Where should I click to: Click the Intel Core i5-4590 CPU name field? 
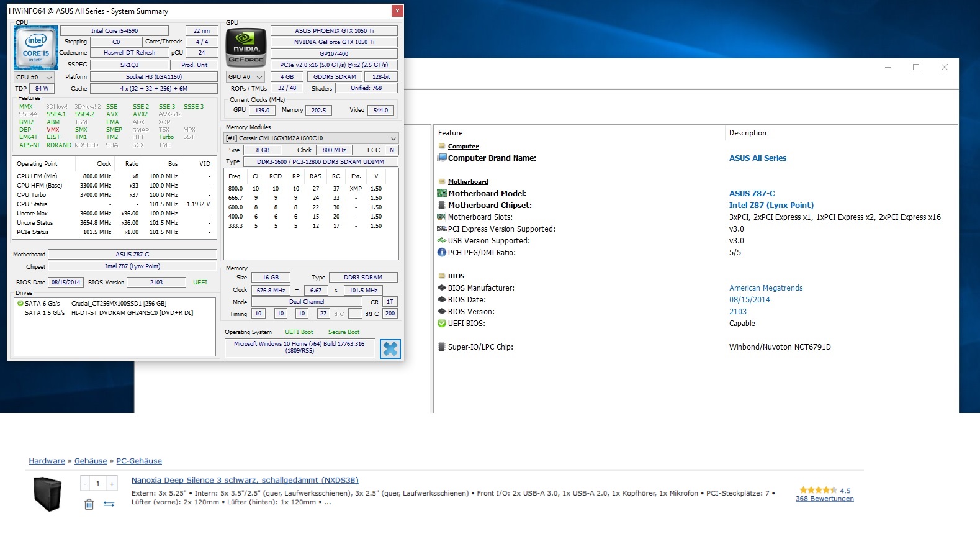pyautogui.click(x=114, y=30)
